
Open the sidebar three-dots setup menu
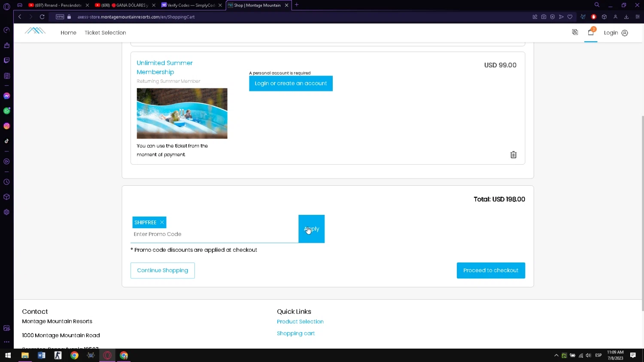tap(6, 342)
